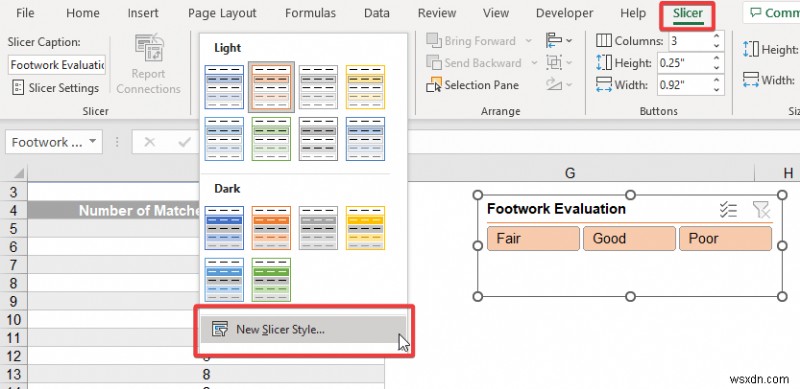Apply the light yellow slicer style

[365, 87]
